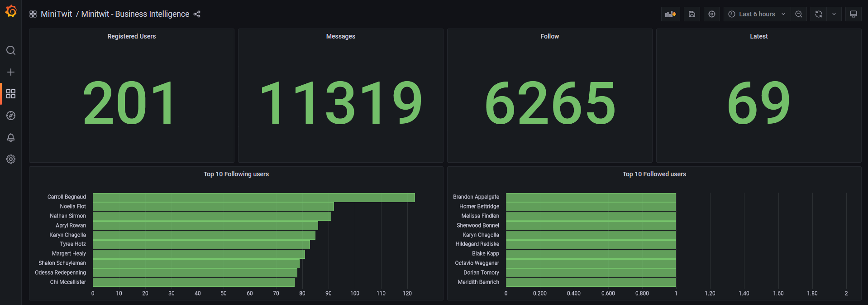This screenshot has height=305, width=868.
Task: Open the Dashboards icon in sidebar
Action: (11, 94)
